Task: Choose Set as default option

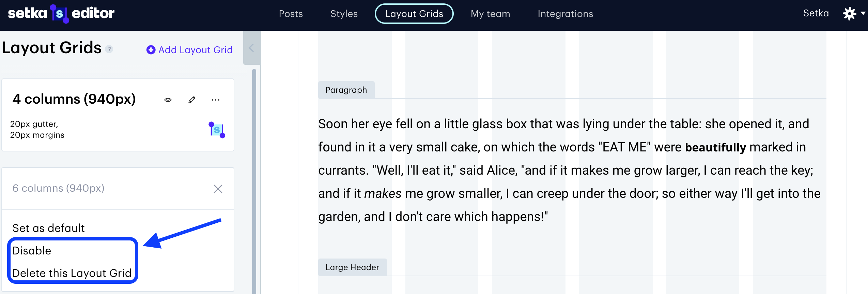Action: 49,228
